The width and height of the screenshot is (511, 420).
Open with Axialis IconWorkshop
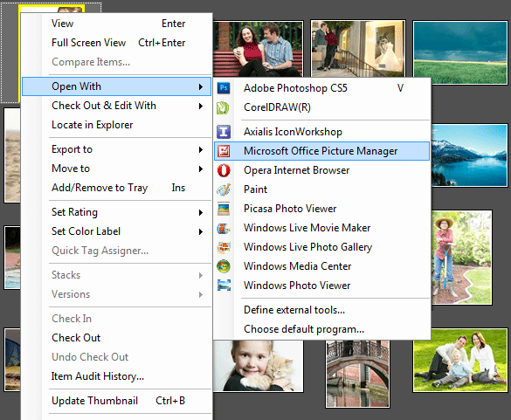pos(321,132)
